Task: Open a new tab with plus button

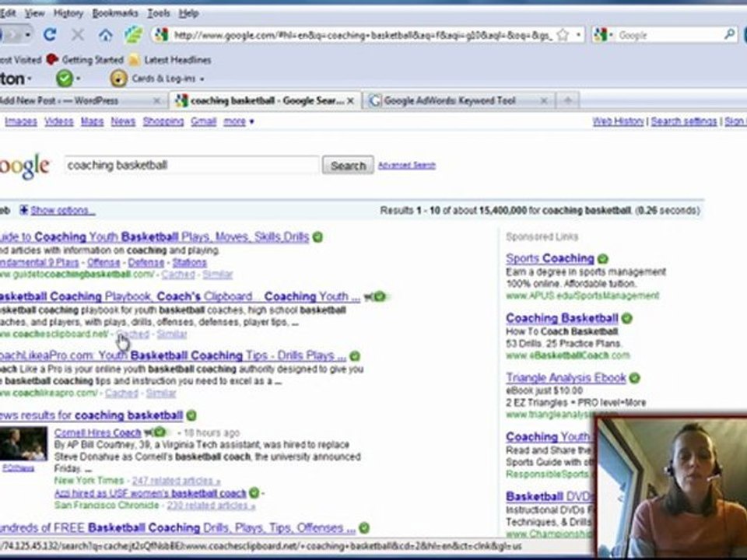Action: coord(567,100)
